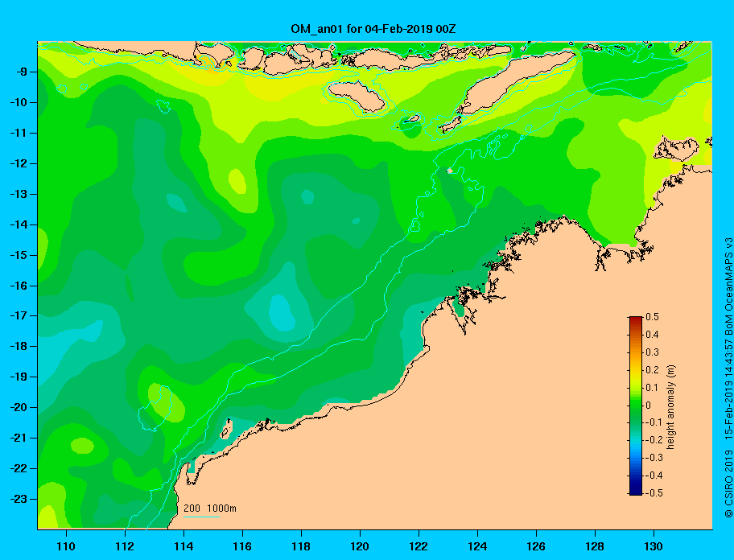
Task: Select the vertical CSIRO 2019 OceanMAPS credit text
Action: (728, 377)
